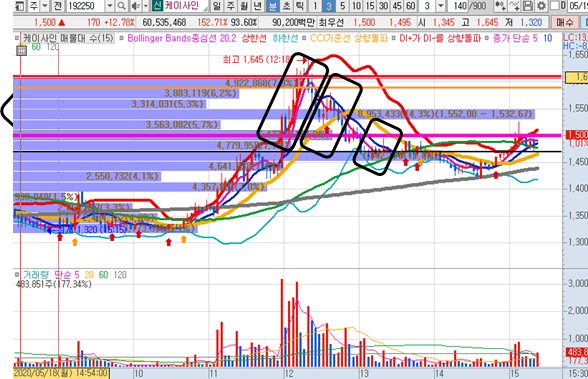Toggle the 케이사인 매물대 indicator marker
The width and height of the screenshot is (588, 379).
tap(17, 38)
